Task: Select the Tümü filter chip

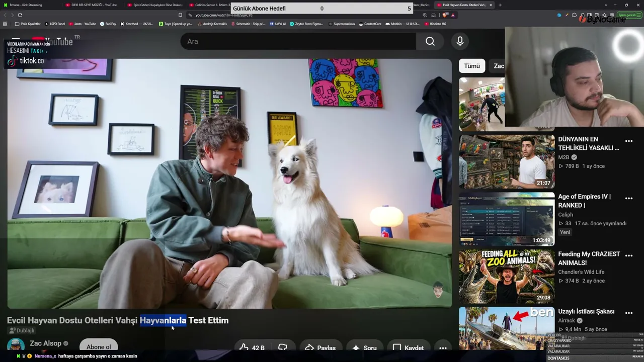Action: [x=472, y=66]
